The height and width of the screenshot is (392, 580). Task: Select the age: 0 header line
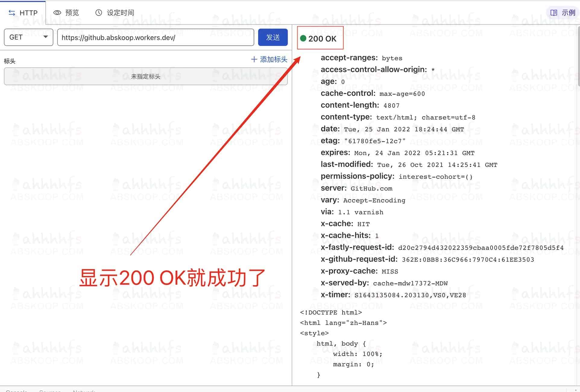coord(333,81)
